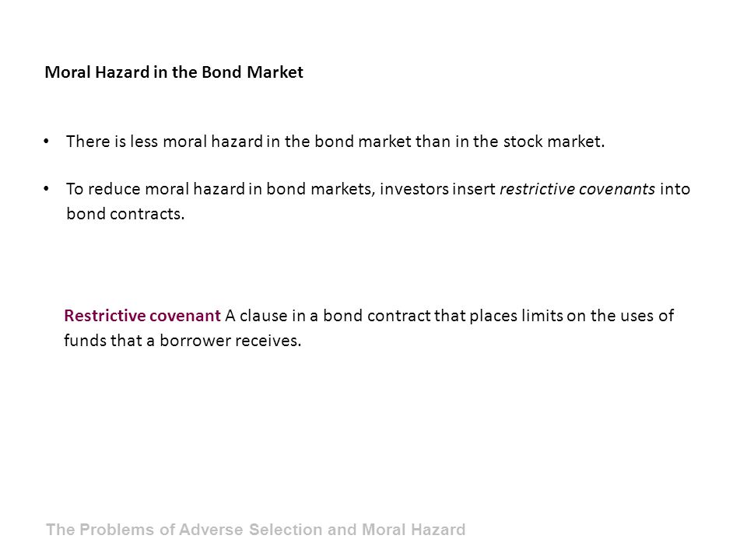Select the first bullet point marker
This screenshot has height=560, width=747.
46,141
